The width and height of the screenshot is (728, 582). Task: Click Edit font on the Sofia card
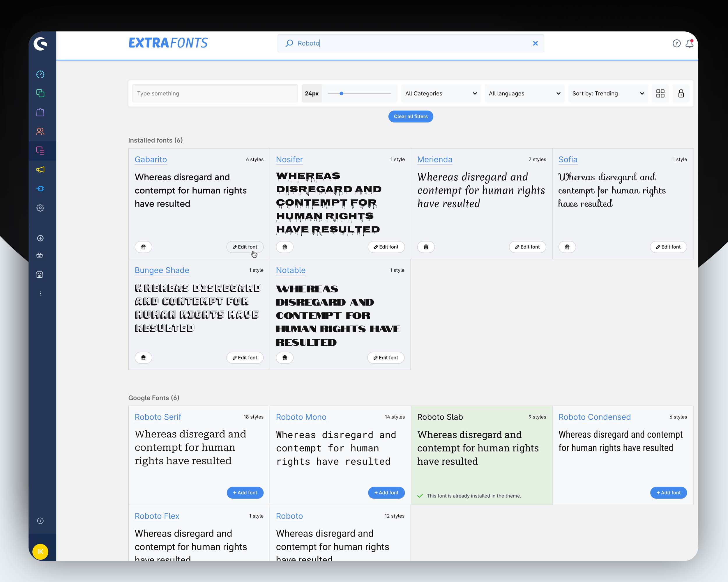click(x=668, y=247)
